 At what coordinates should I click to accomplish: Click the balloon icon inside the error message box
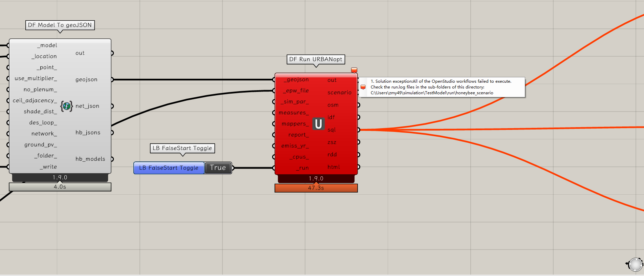click(363, 87)
